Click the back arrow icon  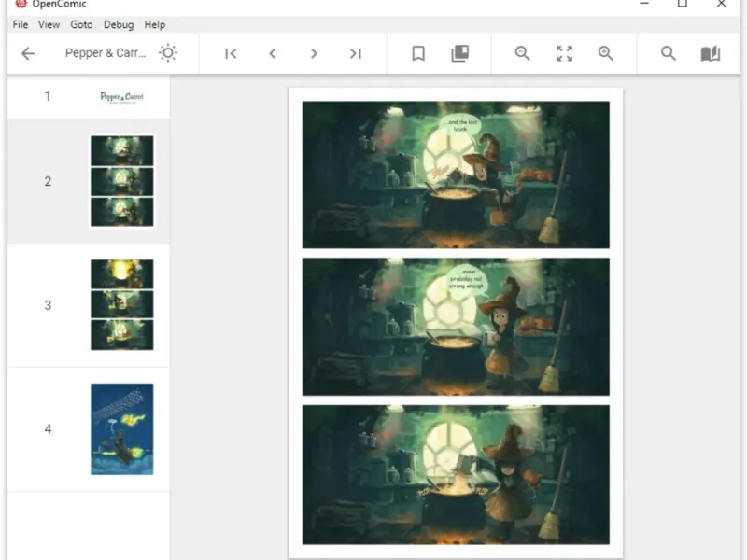28,53
